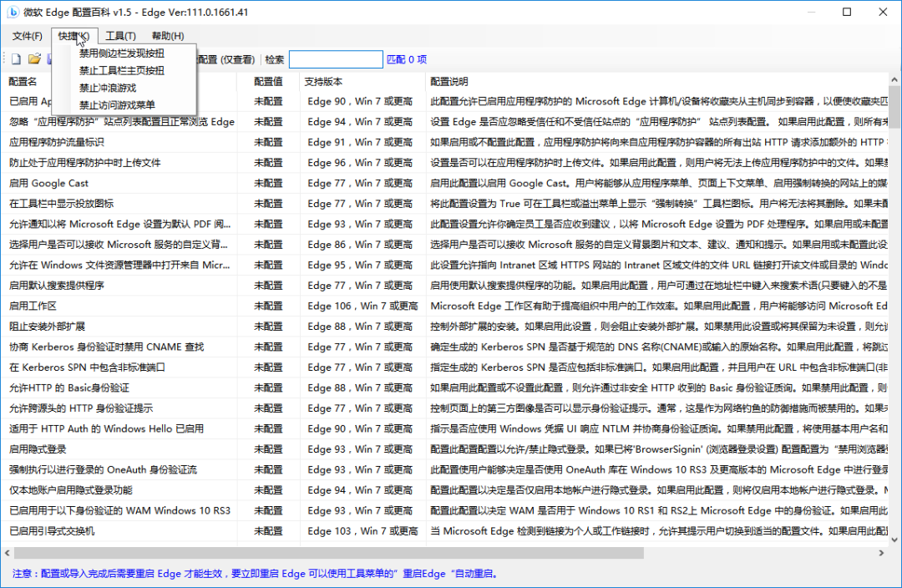Close the Edge 配置百科 window

pyautogui.click(x=883, y=12)
